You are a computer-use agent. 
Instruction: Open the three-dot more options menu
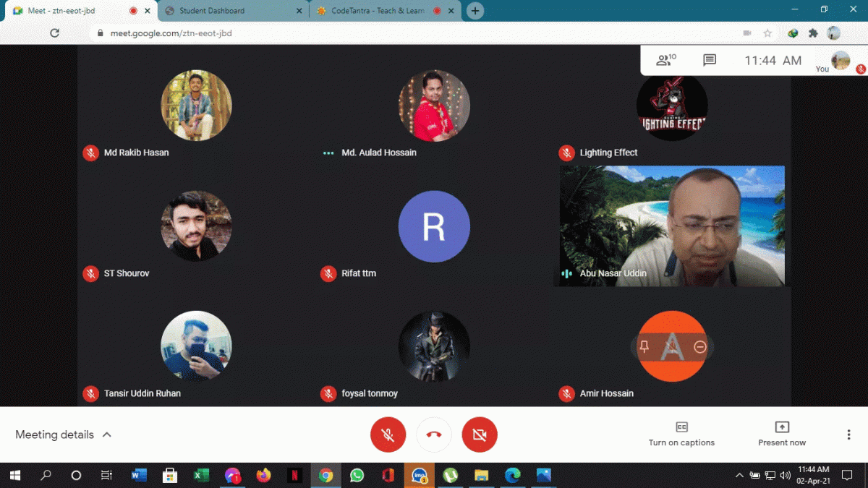pos(848,434)
